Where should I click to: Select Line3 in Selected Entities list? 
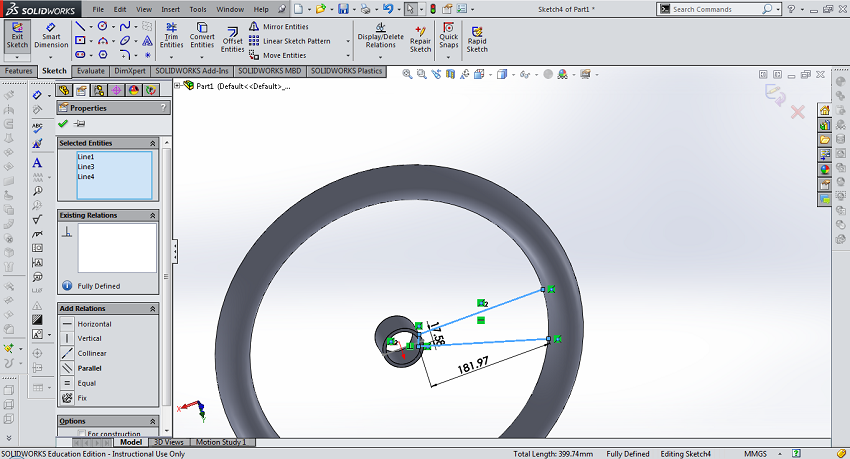(x=86, y=167)
